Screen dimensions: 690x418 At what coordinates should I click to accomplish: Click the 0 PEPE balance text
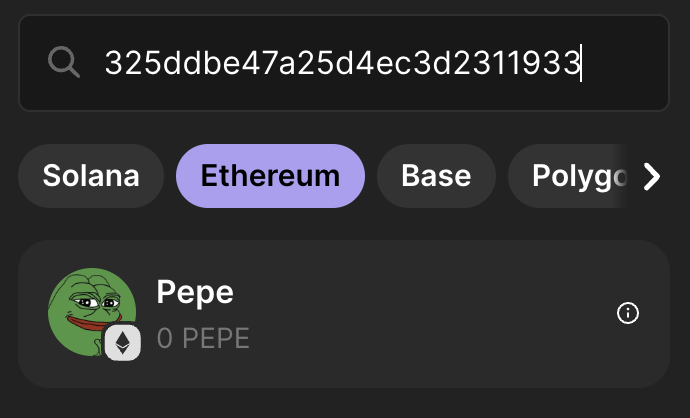tap(203, 338)
